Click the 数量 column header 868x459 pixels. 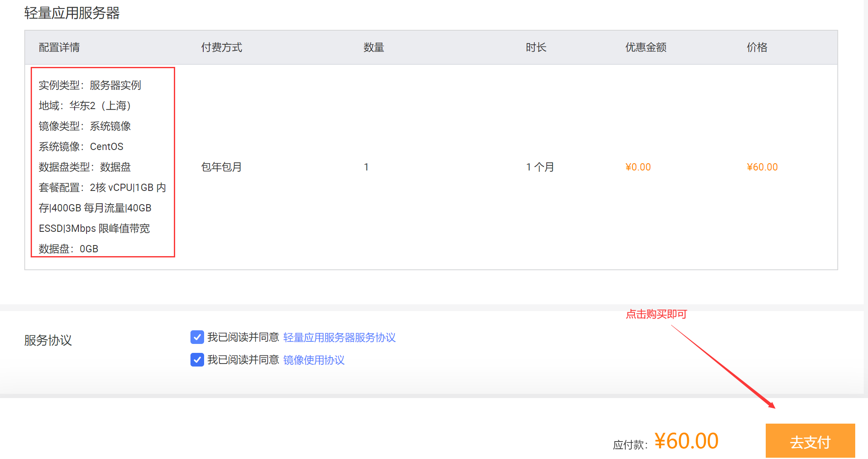click(374, 47)
